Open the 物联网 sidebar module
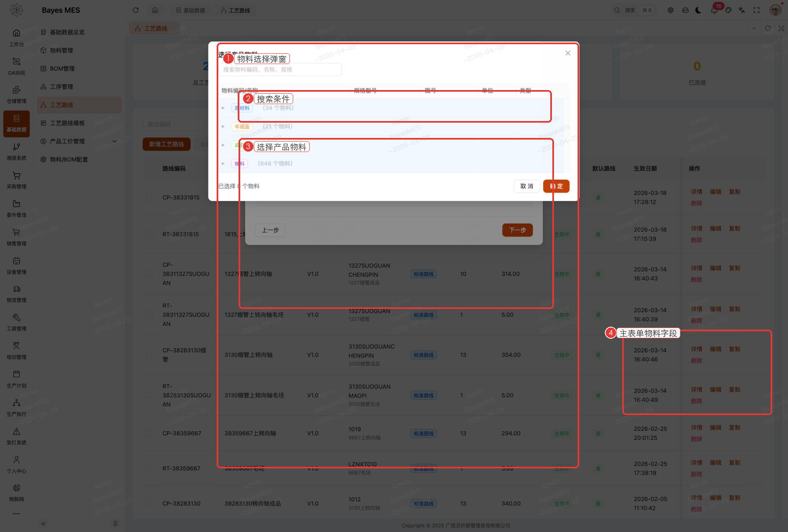Screen dimensions: 788x532 pos(17,493)
